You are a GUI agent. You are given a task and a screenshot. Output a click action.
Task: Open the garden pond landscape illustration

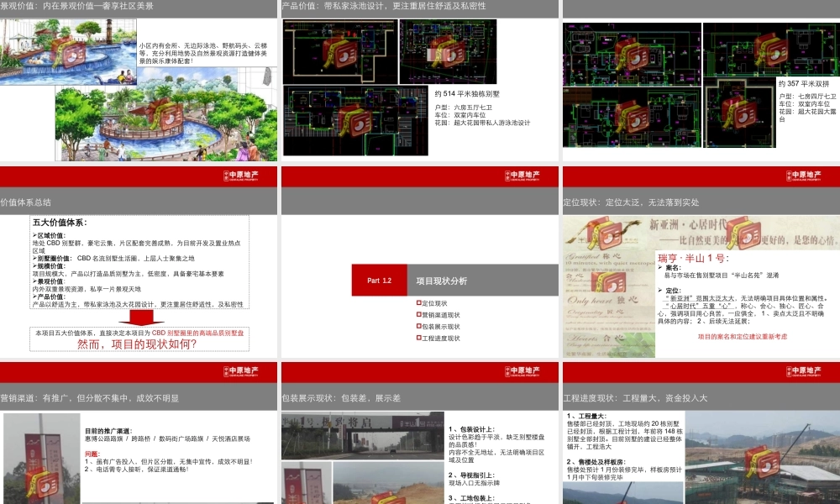point(166,114)
